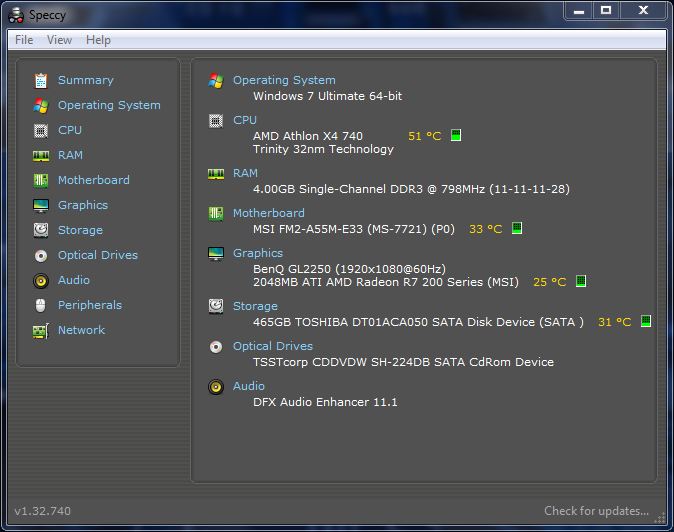Click the RAM icon in summary panel

pos(216,174)
